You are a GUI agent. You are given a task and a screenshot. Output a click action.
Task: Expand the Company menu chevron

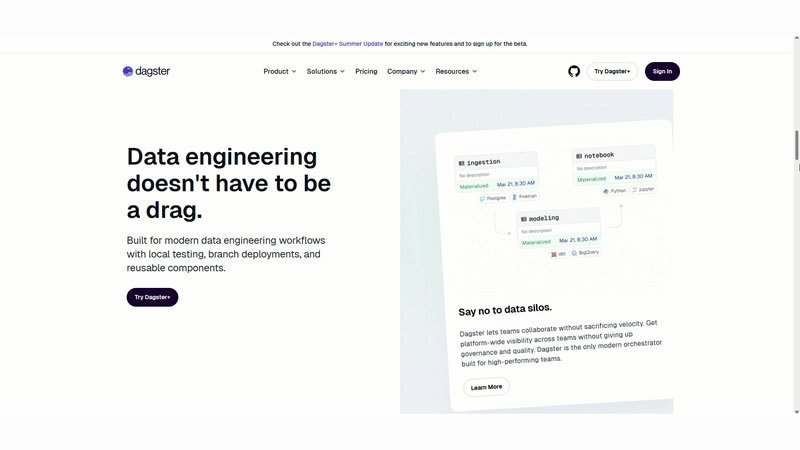click(x=422, y=71)
